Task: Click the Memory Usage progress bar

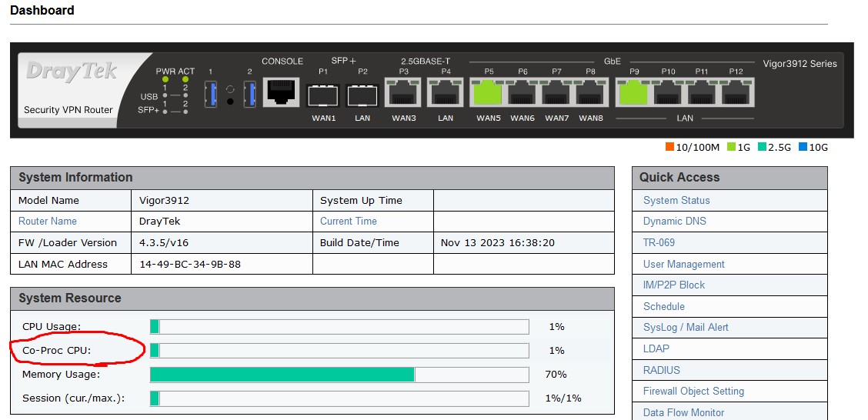Action: pyautogui.click(x=339, y=375)
